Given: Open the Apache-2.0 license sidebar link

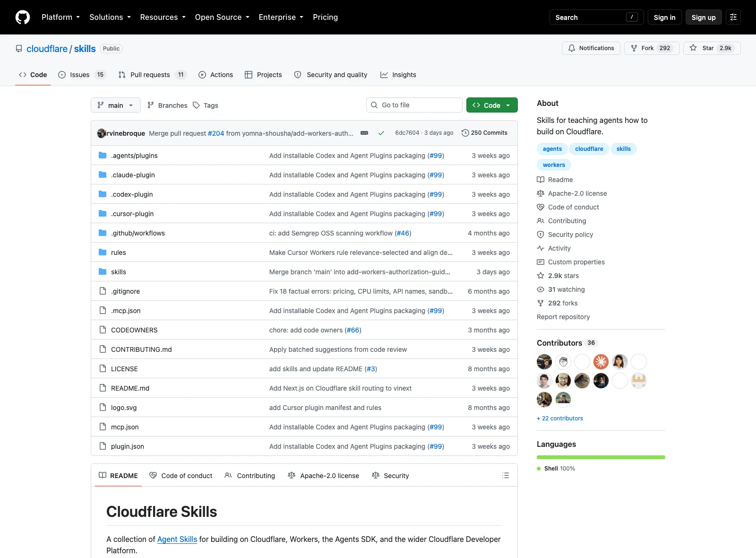Looking at the screenshot, I should [x=572, y=193].
